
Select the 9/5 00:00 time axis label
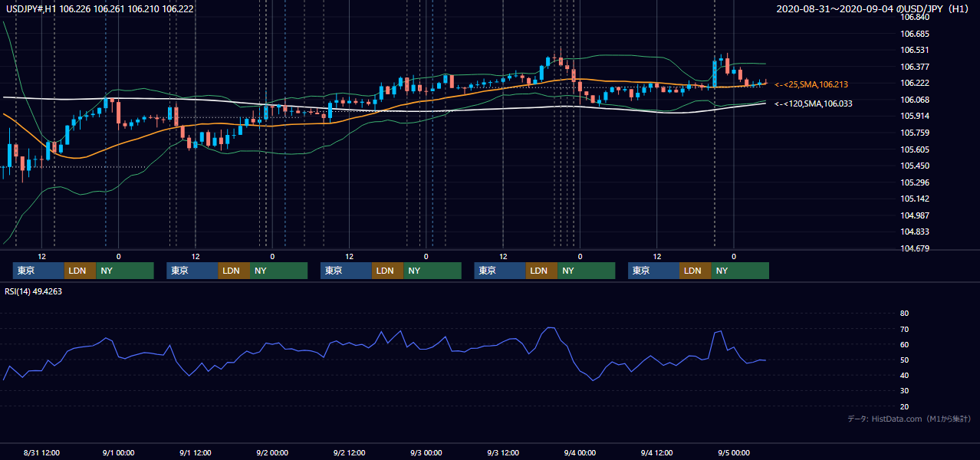[733, 452]
